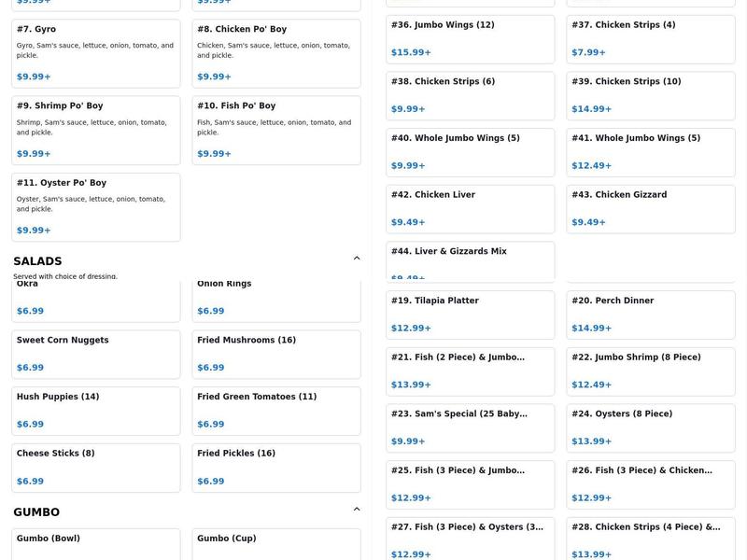Viewport: 747px width, 560px height.
Task: Choose #22 Jumbo Shrimp (8 Piece)
Action: (650, 371)
